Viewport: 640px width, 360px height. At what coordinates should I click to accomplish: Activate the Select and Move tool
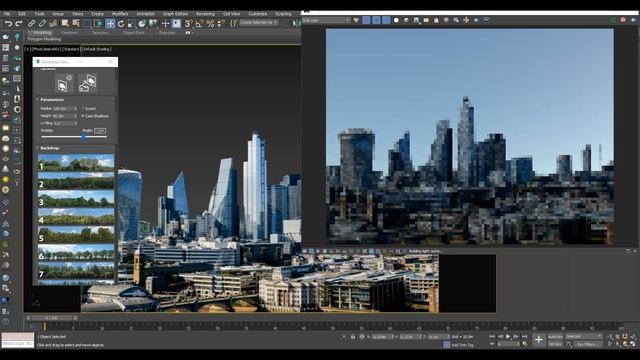click(x=110, y=24)
